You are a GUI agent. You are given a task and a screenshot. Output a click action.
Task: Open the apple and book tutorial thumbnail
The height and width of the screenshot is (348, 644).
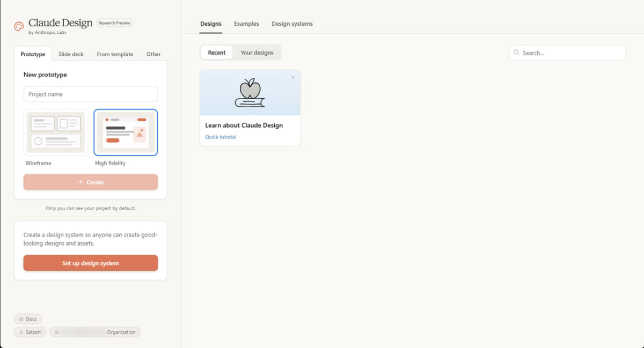[x=250, y=92]
